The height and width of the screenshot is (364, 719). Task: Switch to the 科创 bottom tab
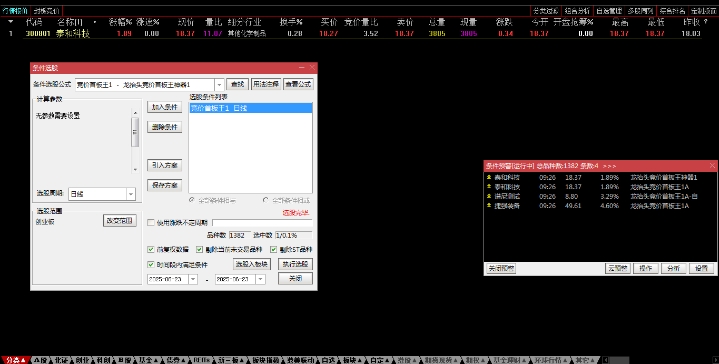click(104, 360)
